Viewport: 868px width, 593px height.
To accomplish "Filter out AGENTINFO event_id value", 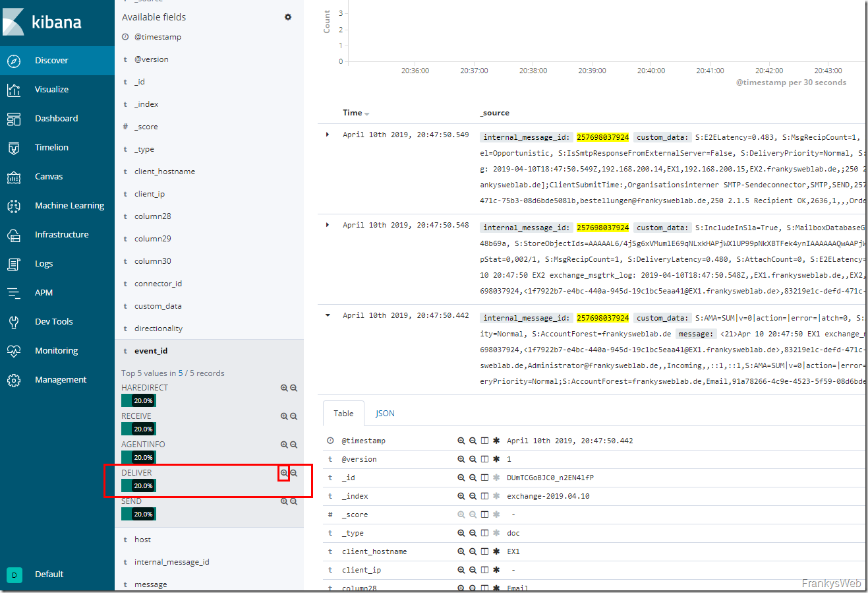I will pos(294,445).
